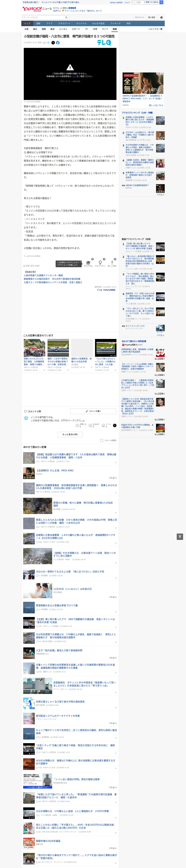Open article 佐賀の富士しゃくなげ湖で身元不明の遺体発見

tap(60, 701)
